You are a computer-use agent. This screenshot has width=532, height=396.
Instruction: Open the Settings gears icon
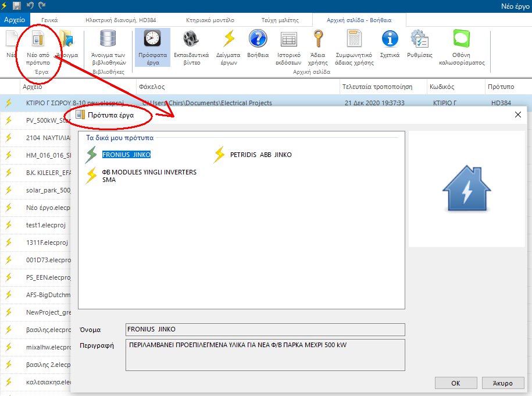pyautogui.click(x=419, y=40)
